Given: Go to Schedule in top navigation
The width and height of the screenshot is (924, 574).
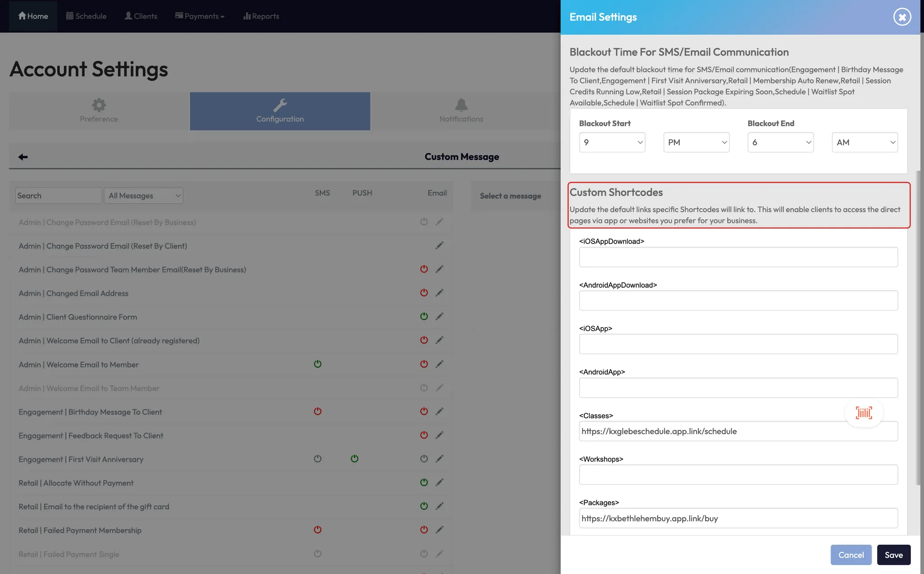Looking at the screenshot, I should tap(86, 16).
